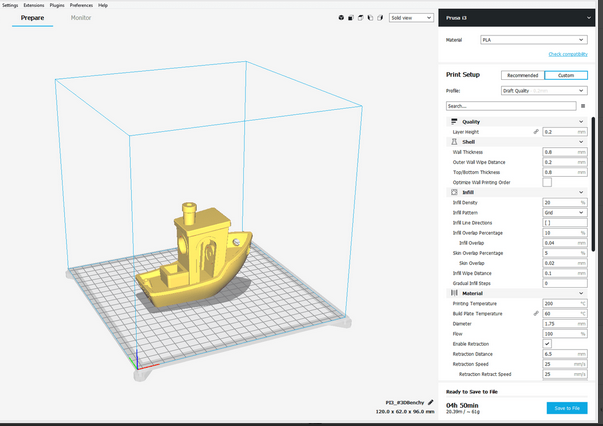The image size is (603, 426).
Task: Click the Layer Height value field
Action: (565, 131)
